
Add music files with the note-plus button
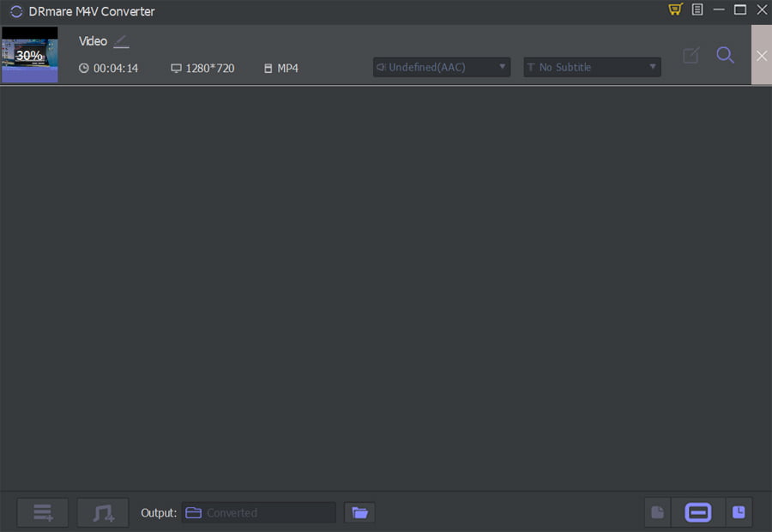click(x=104, y=513)
